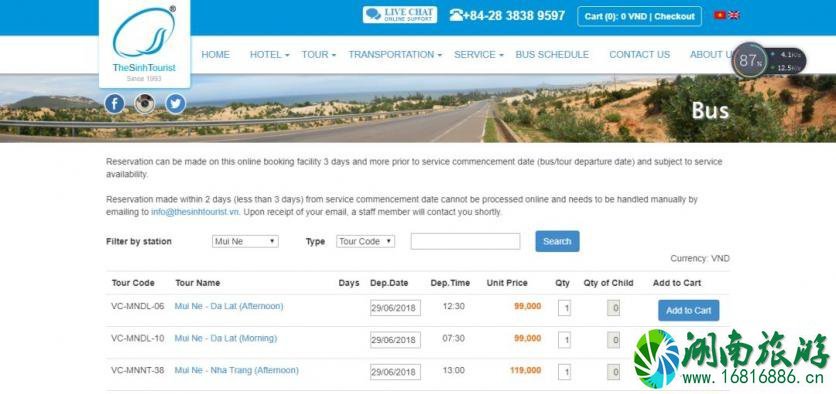Click the phone number +84-28 3838 9597

click(x=507, y=15)
